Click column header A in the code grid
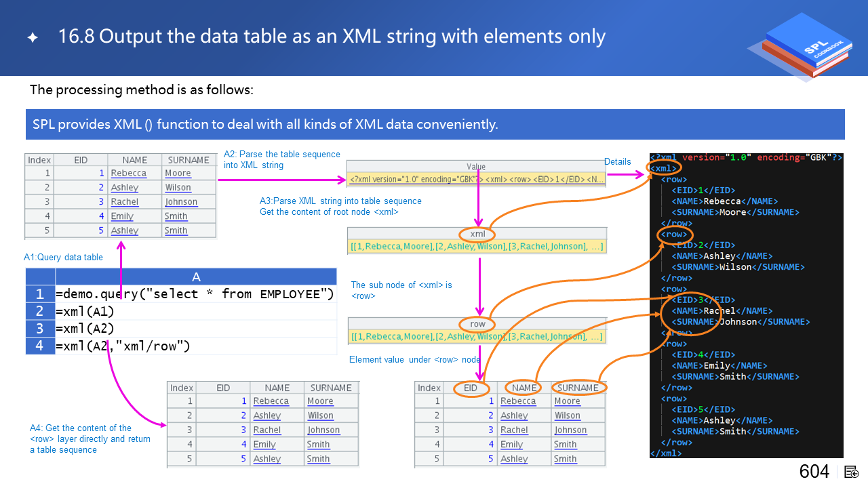Screen dimensions: 868x488 coord(196,277)
